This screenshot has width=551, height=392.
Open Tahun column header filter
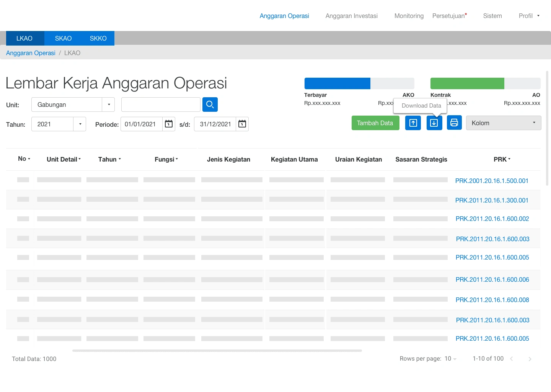click(109, 159)
